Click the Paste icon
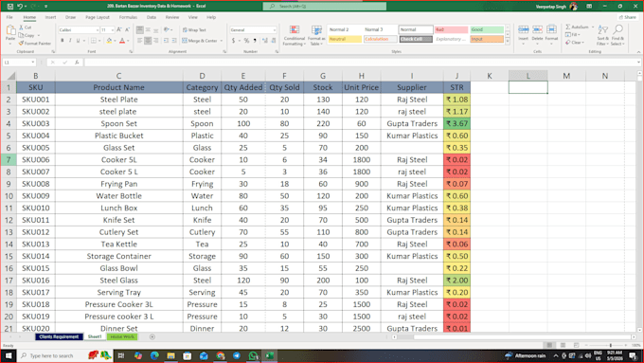Viewport: 644px width, 363px height. point(10,30)
